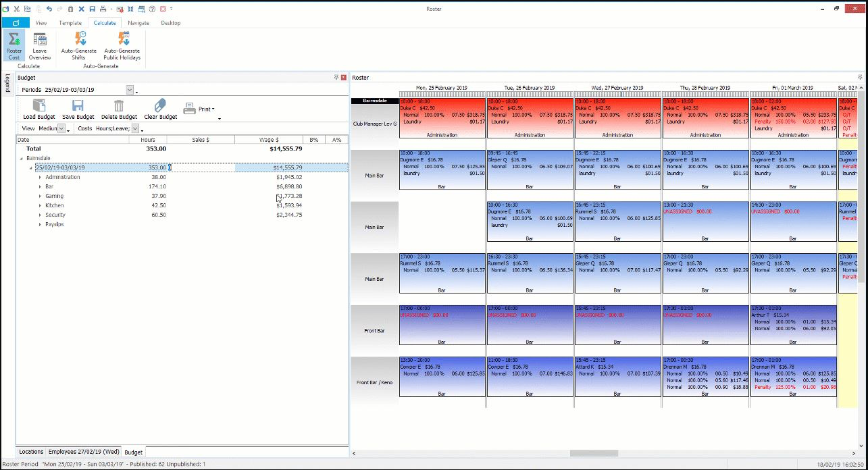Open the blue application menu tab
This screenshot has width=868, height=470.
coord(15,23)
